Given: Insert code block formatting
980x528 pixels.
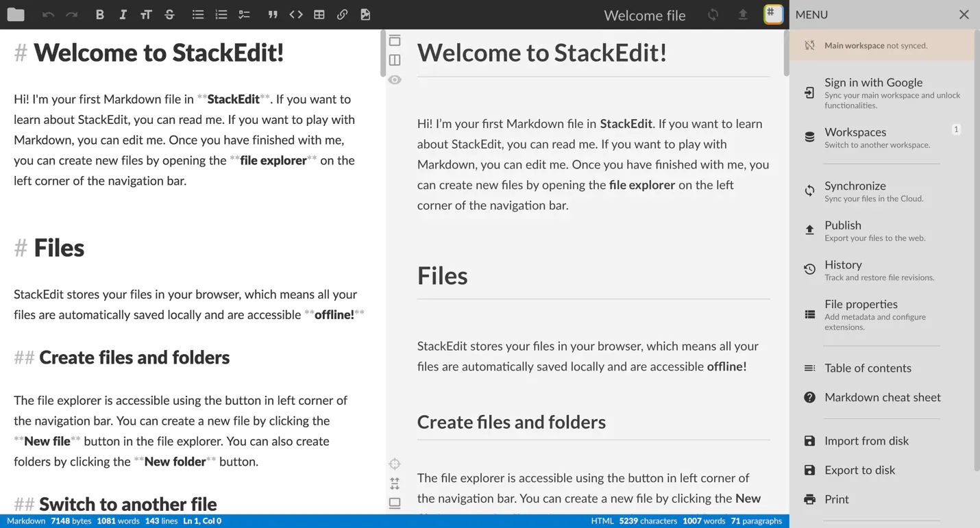Looking at the screenshot, I should 296,14.
